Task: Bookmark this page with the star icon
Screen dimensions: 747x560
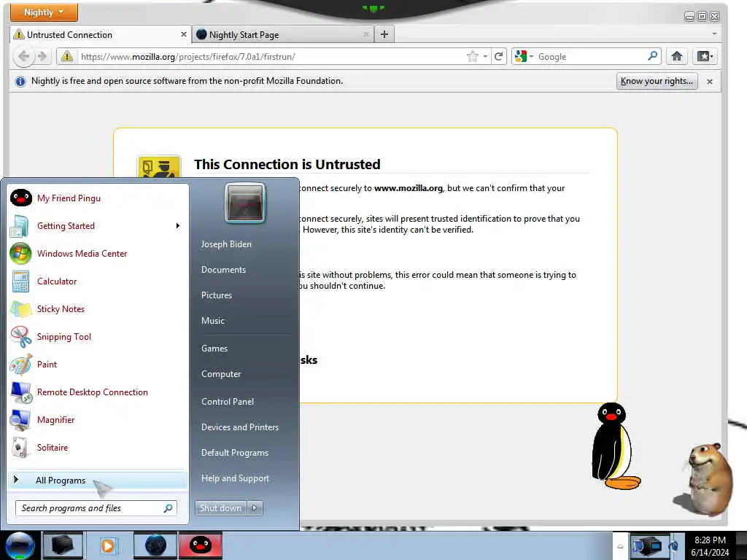Action: tap(472, 57)
